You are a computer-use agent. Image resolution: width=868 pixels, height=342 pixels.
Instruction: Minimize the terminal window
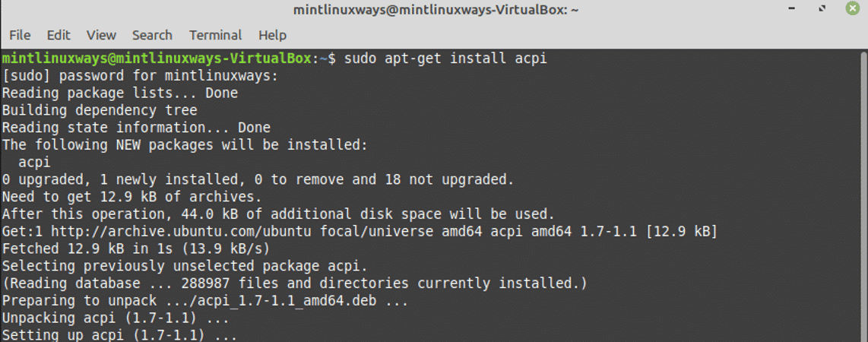[x=794, y=9]
